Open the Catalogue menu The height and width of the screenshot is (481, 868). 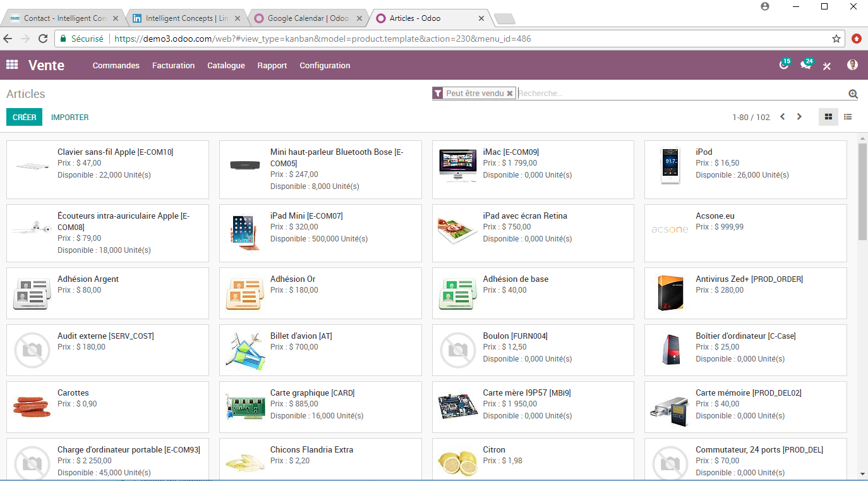226,65
